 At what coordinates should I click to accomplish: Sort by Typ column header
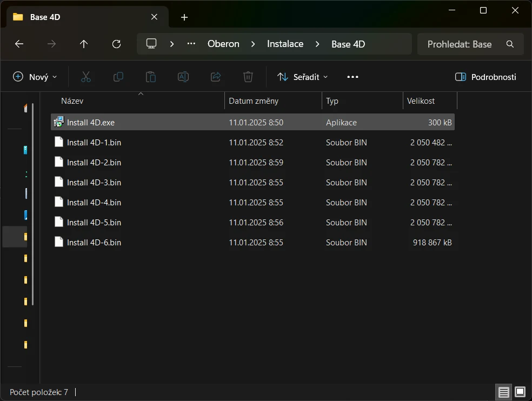coord(362,101)
